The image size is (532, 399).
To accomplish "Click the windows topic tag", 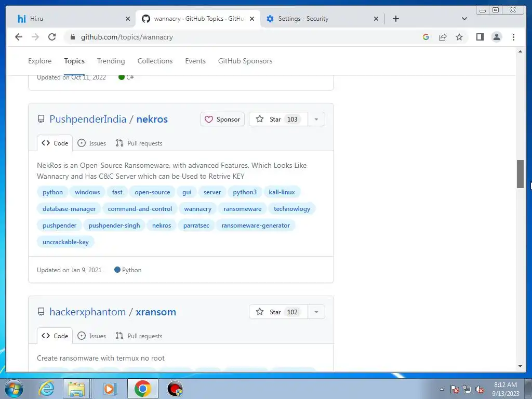I will [x=87, y=192].
